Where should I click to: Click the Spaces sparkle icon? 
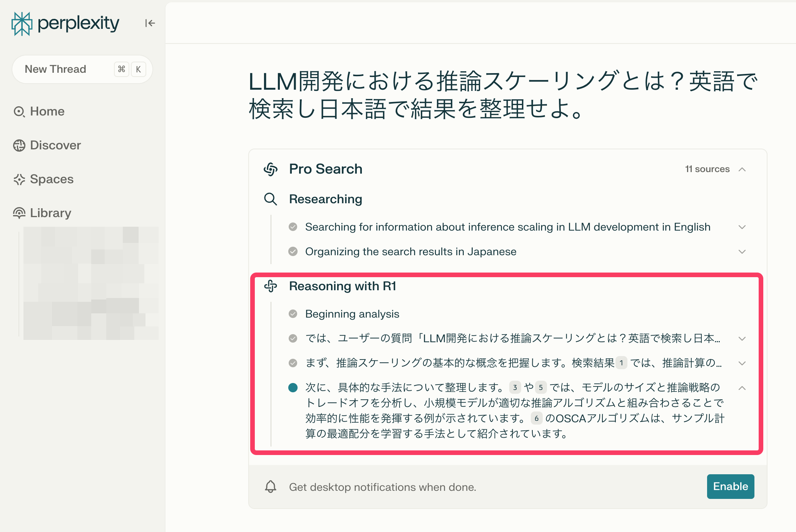(19, 179)
